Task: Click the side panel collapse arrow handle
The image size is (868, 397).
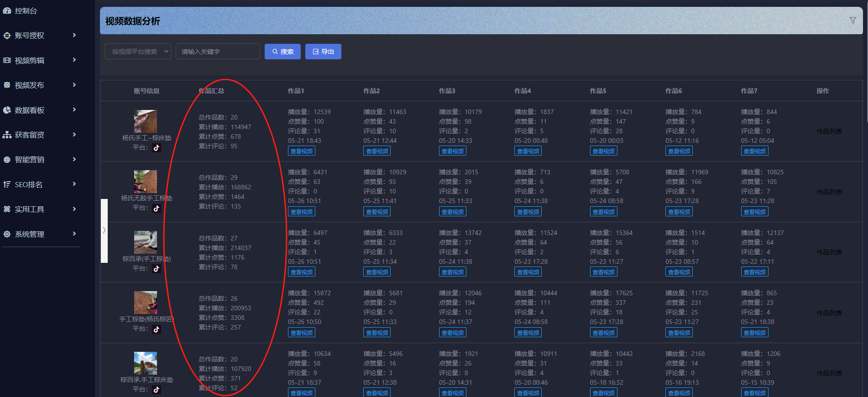Action: pos(104,230)
